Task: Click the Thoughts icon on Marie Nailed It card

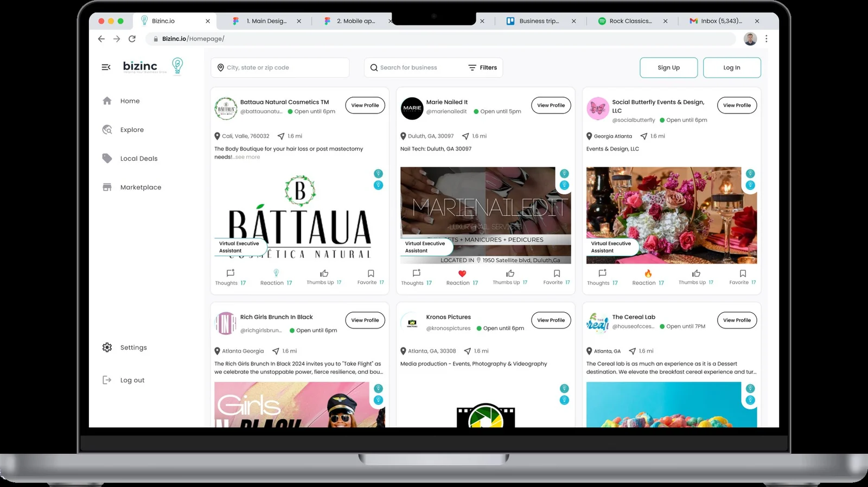Action: pyautogui.click(x=417, y=273)
